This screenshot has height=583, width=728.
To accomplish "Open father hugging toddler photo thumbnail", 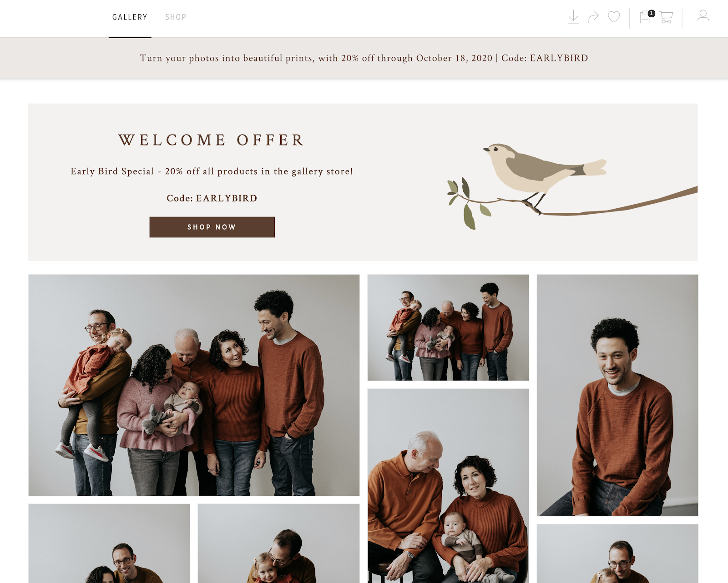I will pos(278,543).
